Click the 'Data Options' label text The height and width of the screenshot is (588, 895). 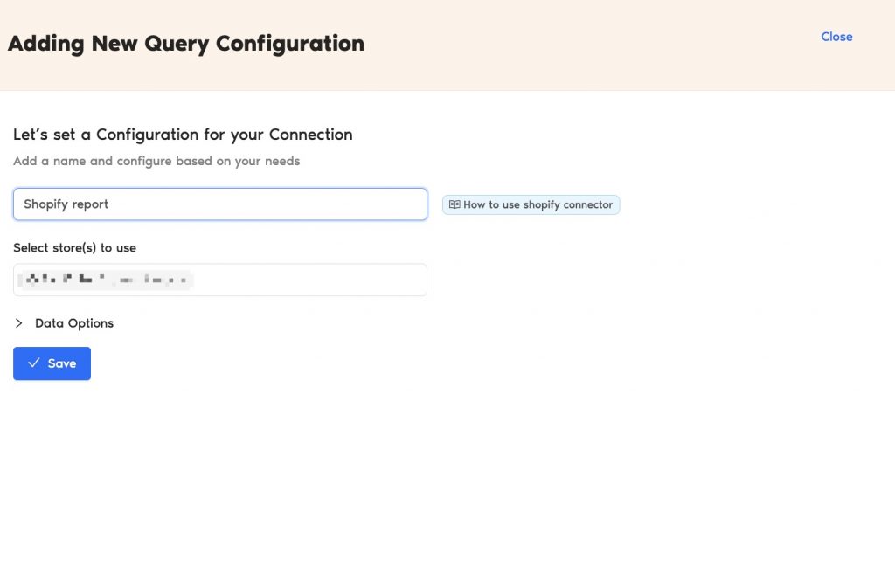74,323
